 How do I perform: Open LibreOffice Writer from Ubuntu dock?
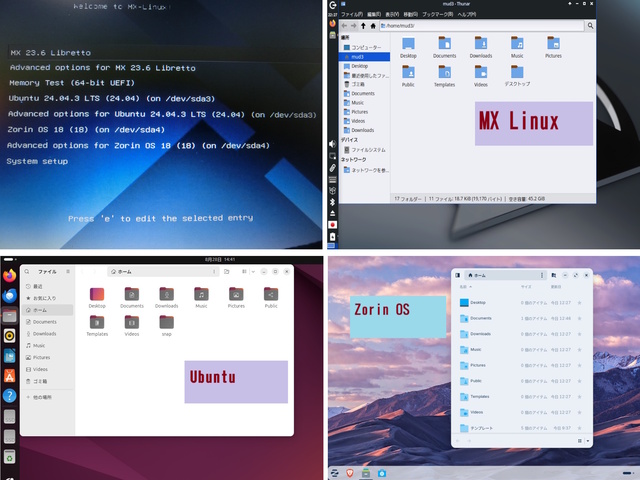[9, 356]
